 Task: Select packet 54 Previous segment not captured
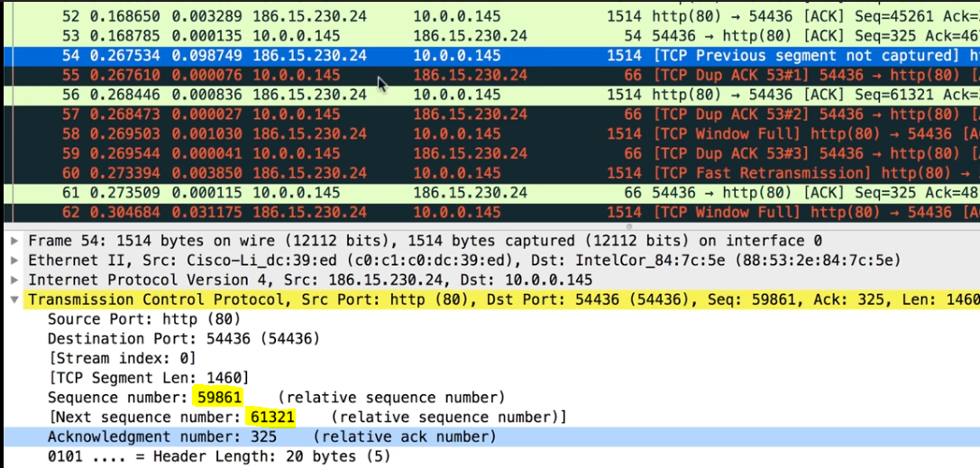[x=492, y=56]
